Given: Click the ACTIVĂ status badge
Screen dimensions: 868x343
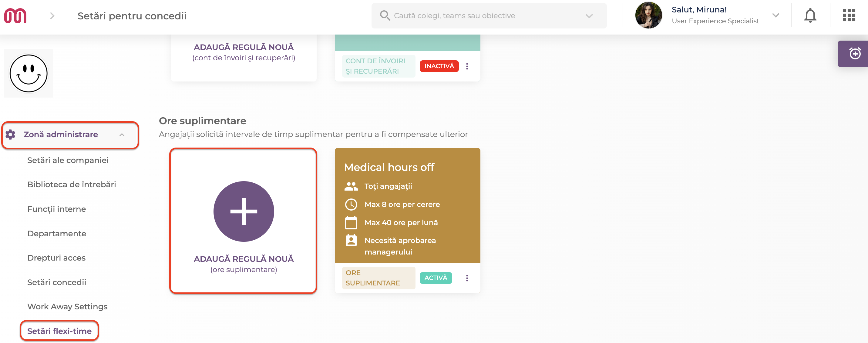Looking at the screenshot, I should 436,278.
